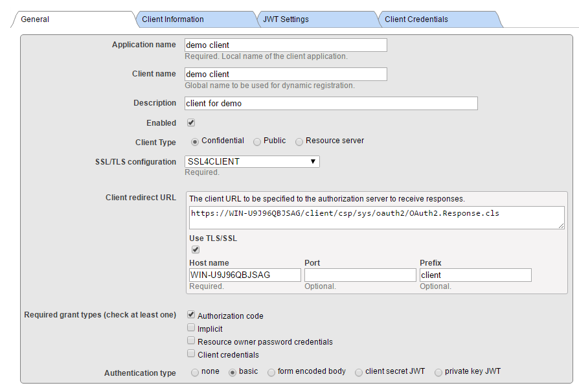The height and width of the screenshot is (392, 579).
Task: Click the 'Use TLS/SSL' label
Action: (x=213, y=238)
